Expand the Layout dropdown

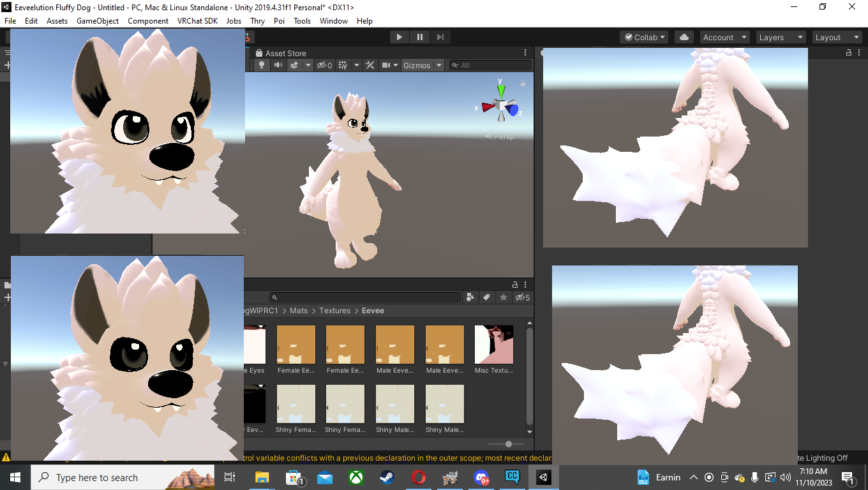(837, 37)
